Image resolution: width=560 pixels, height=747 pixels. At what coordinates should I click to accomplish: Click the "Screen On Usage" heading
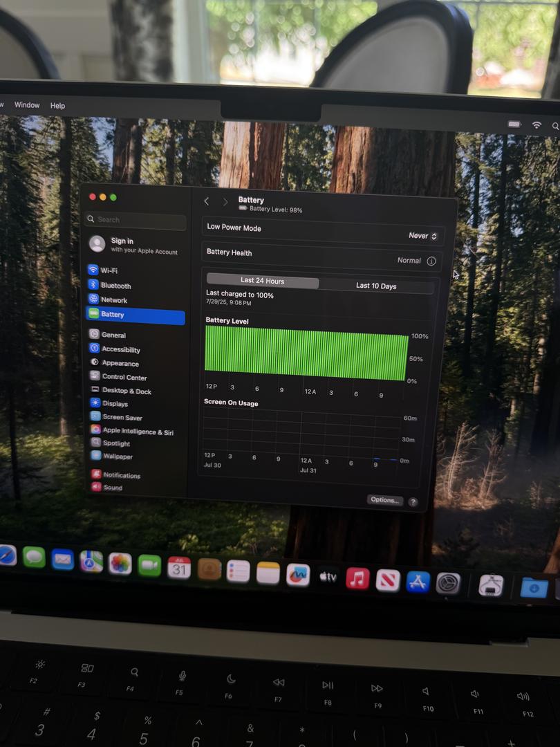point(231,403)
